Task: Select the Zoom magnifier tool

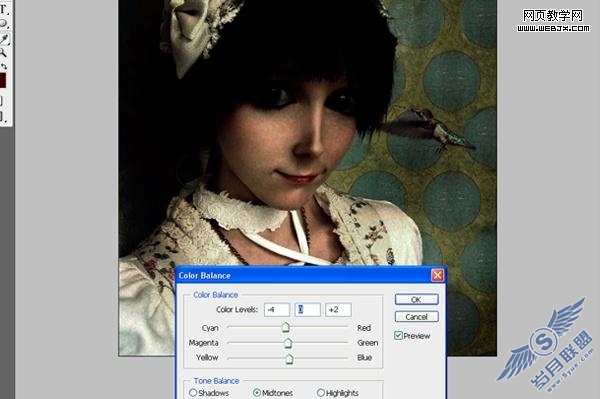Action: tap(3, 52)
